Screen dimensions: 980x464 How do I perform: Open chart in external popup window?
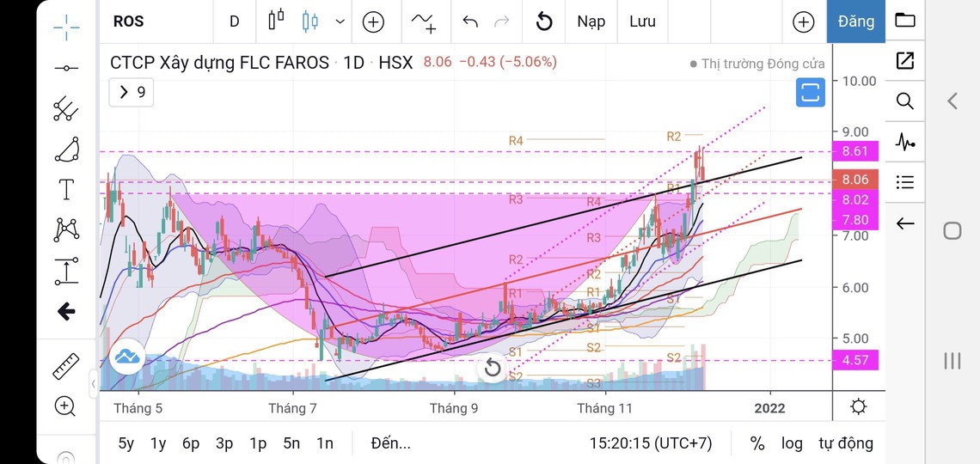(x=905, y=60)
